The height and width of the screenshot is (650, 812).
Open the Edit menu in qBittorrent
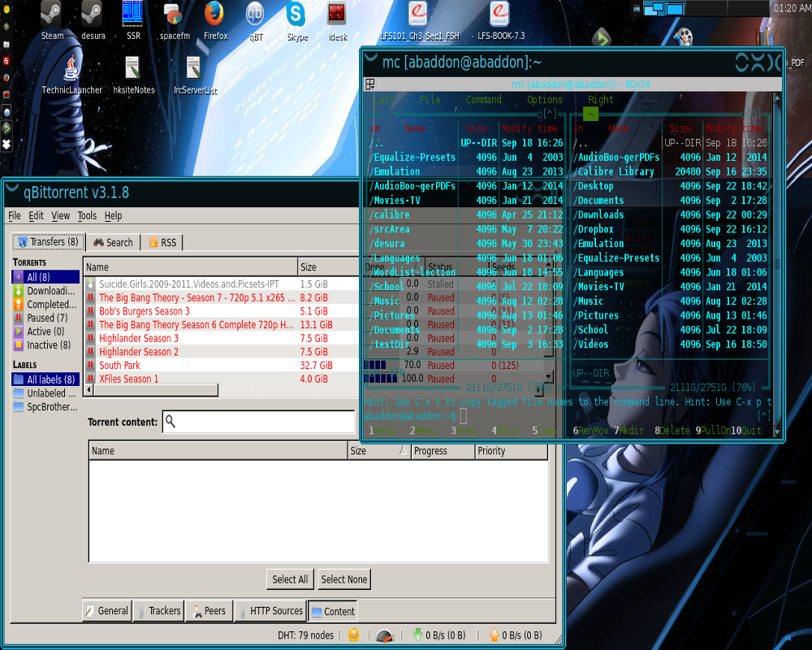click(x=36, y=215)
